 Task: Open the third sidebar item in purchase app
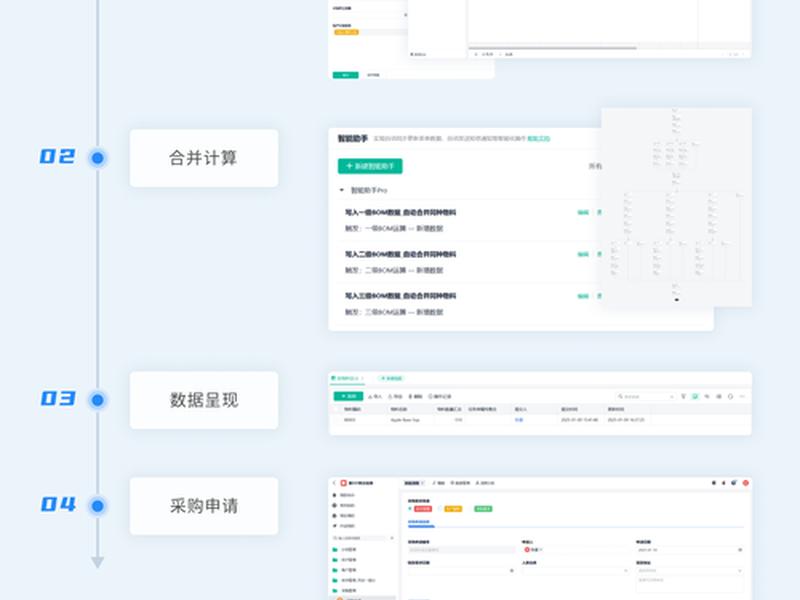[344, 515]
